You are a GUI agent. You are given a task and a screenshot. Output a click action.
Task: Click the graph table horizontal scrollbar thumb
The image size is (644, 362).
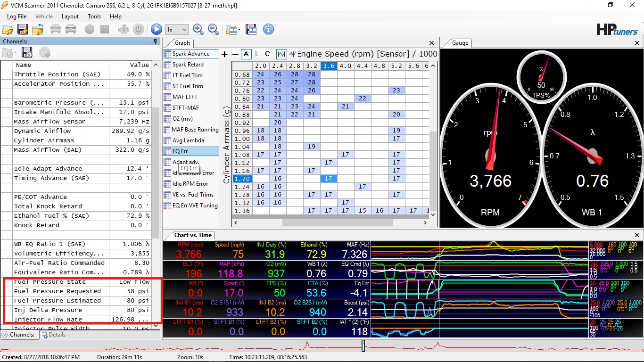338,222
